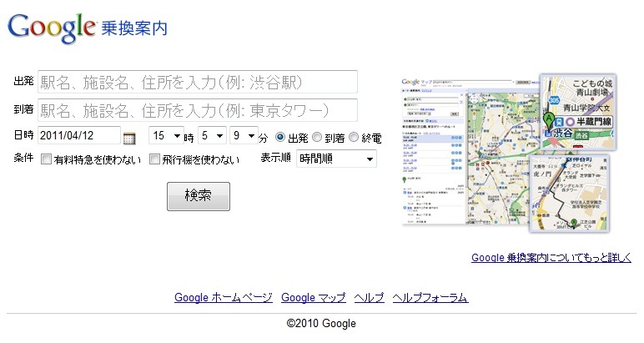Viewport: 644px width, 343px height.
Task: Check 飛行機を使わない checkbox
Action: (x=154, y=159)
